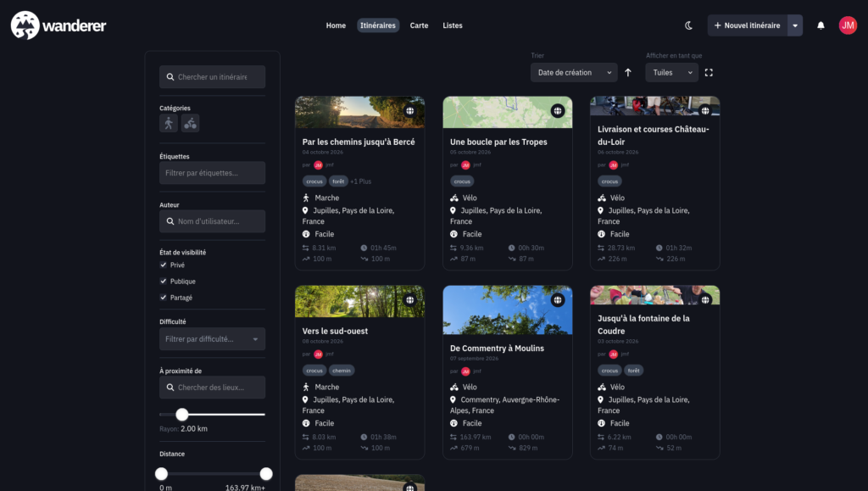Open Nouvel itinéraire dropdown arrow

tap(795, 25)
